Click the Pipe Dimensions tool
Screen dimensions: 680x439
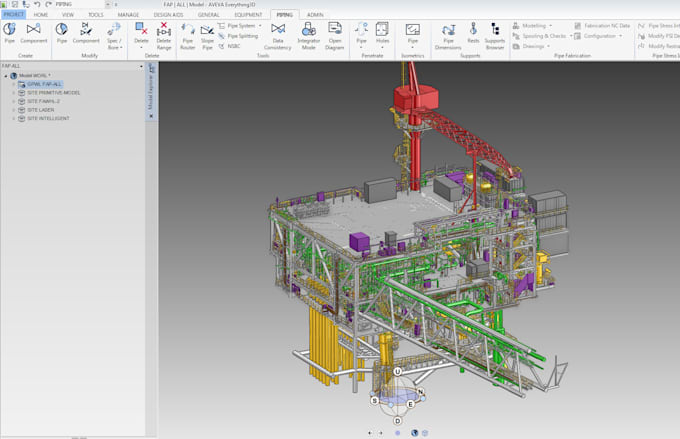coord(448,36)
